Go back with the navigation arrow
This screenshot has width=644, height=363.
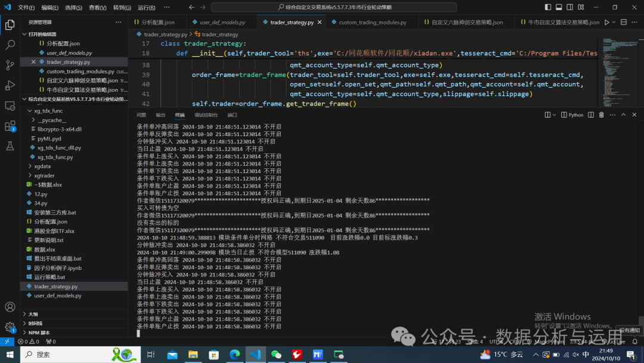[x=191, y=7]
